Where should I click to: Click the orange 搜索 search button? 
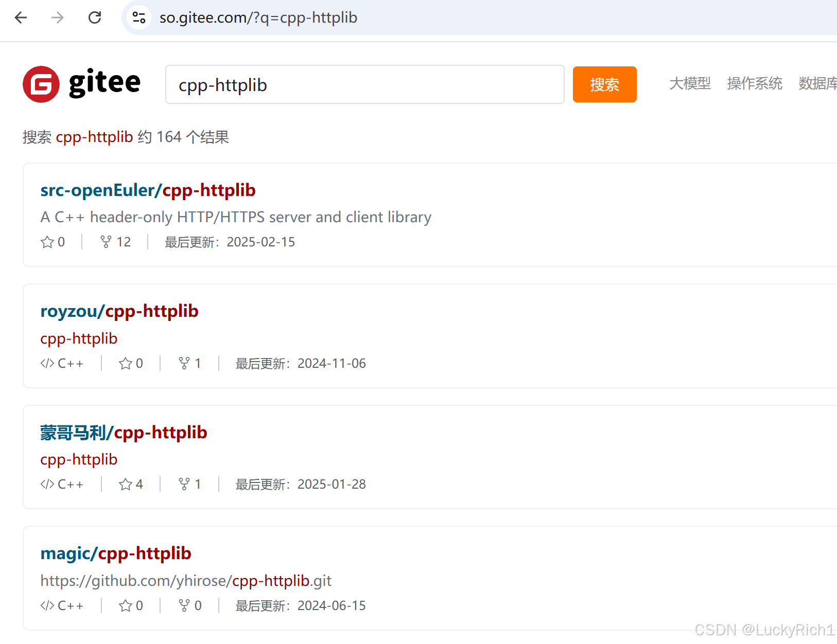click(604, 84)
